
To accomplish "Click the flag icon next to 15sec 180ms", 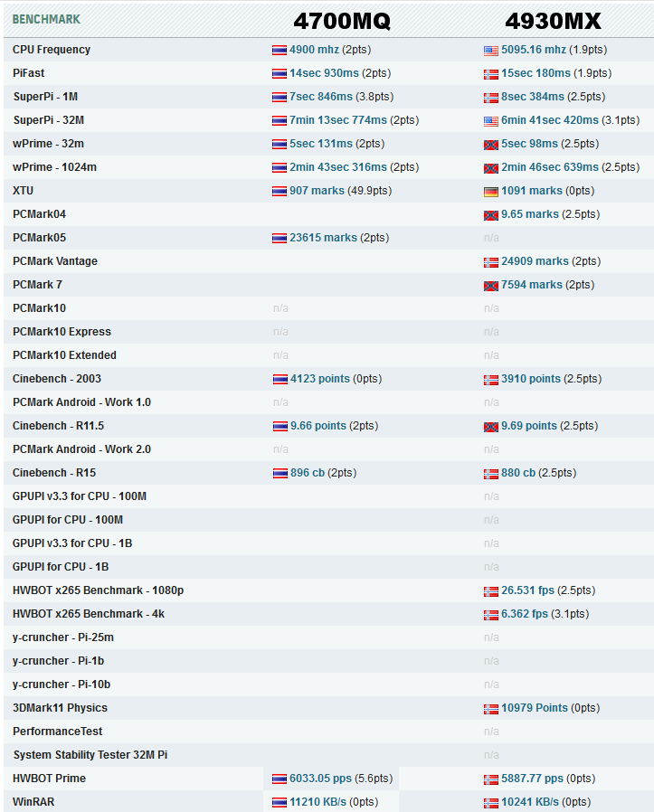I will 491,74.
